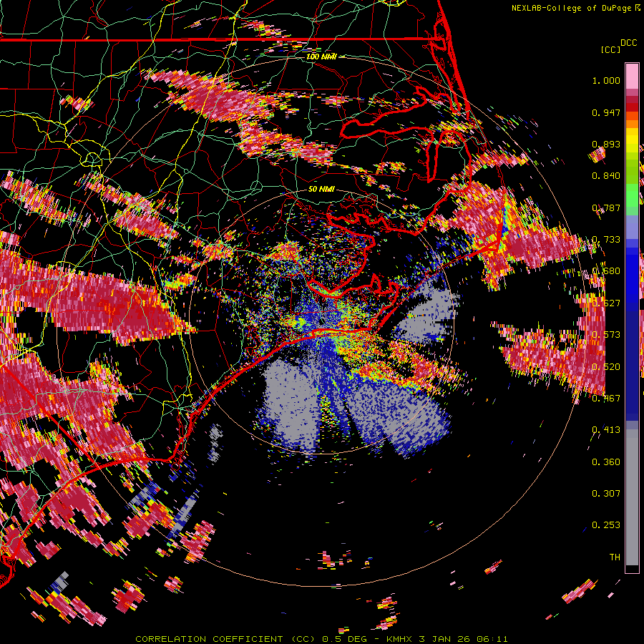
Task: Click the 3 JAN 26 date text
Action: point(444,639)
